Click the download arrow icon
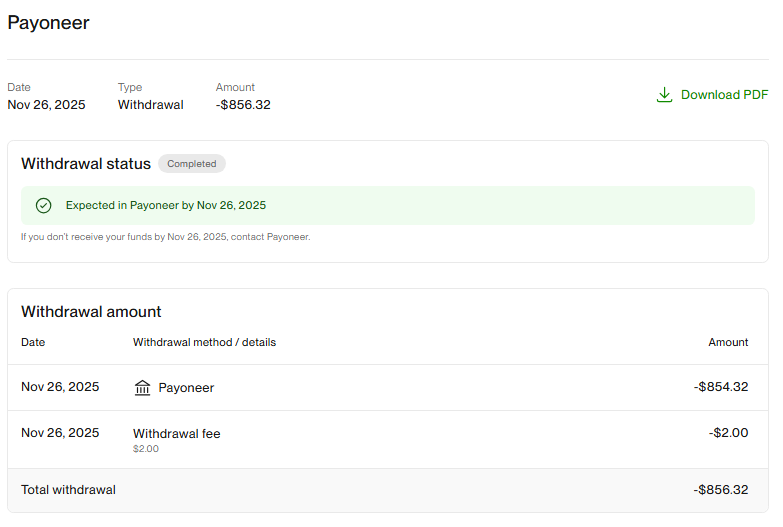This screenshot has height=527, width=783. point(664,95)
